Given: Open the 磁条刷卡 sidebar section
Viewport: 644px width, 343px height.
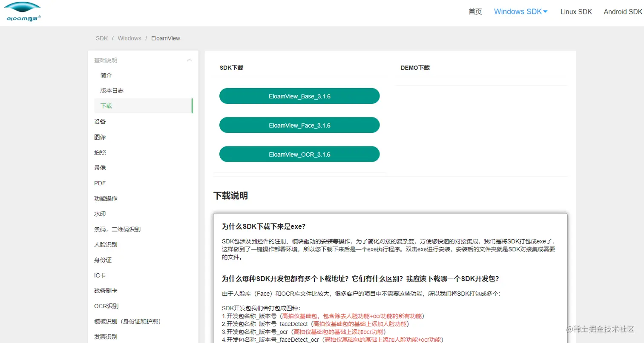Looking at the screenshot, I should (x=106, y=291).
